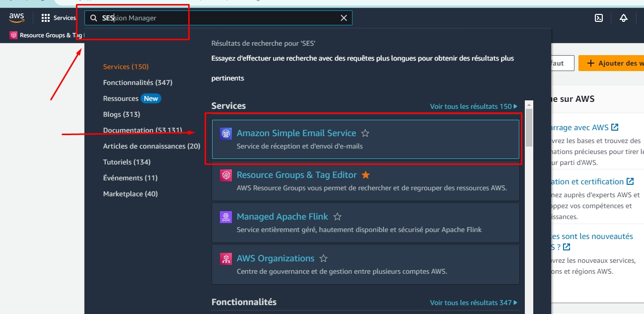The image size is (644, 314).
Task: Click the Managed Apache Flink icon
Action: [x=226, y=217]
